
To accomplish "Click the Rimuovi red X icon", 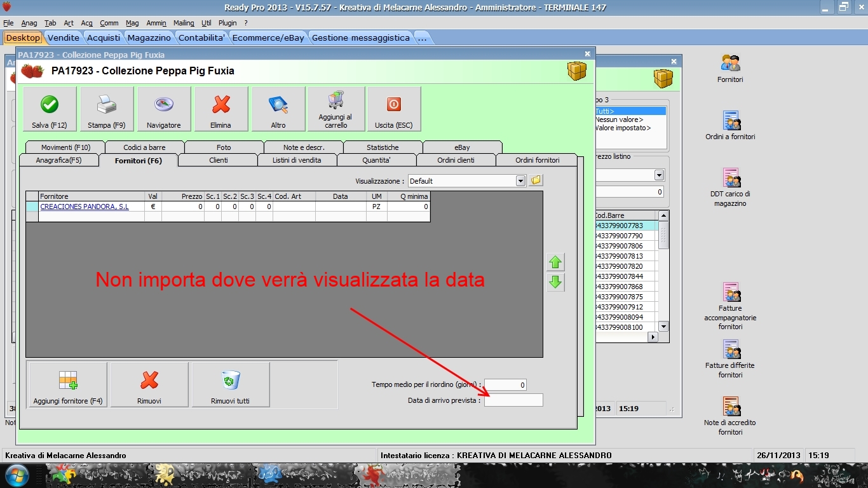I will [149, 380].
